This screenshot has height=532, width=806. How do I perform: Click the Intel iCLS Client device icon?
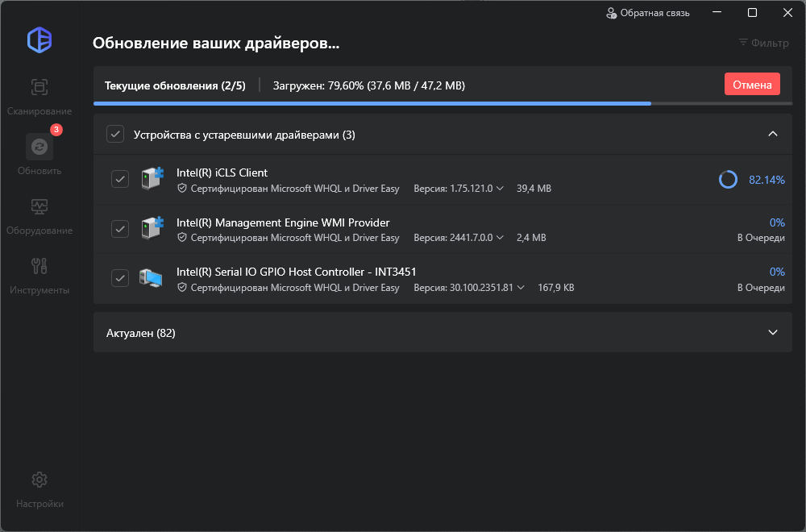[152, 178]
